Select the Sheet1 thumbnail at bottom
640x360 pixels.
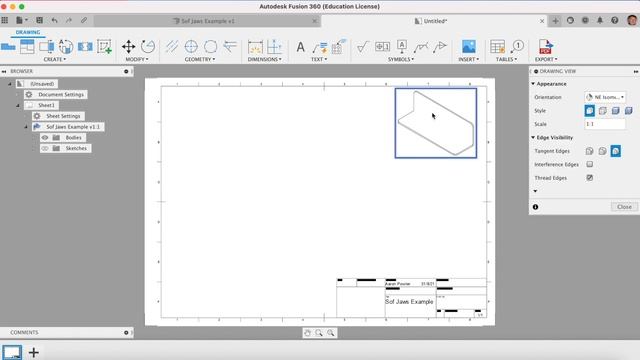click(x=12, y=352)
